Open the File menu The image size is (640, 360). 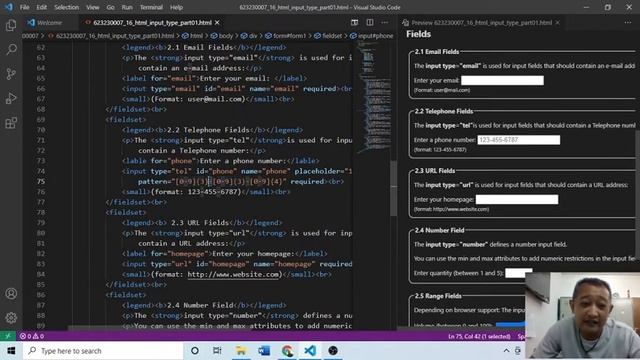pos(24,7)
